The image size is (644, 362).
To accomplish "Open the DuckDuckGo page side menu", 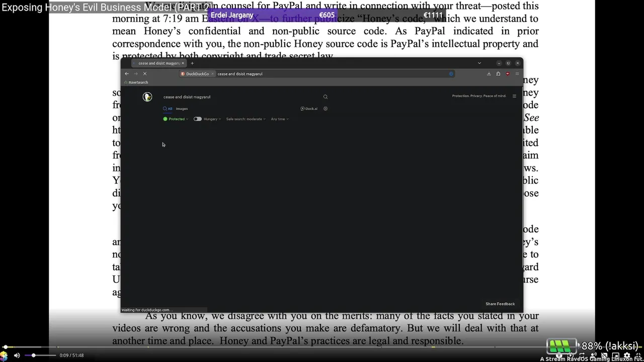I will coord(514,96).
